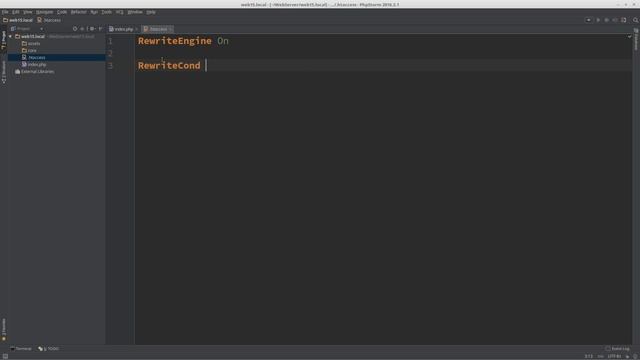Click web15.local breadcrumb in navigation bar
Screen dimensions: 640x360
(18, 20)
